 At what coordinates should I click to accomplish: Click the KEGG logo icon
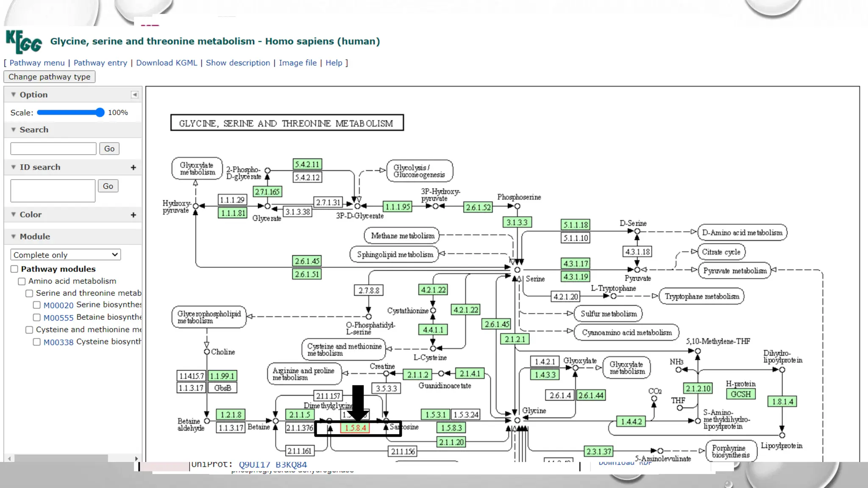[24, 42]
